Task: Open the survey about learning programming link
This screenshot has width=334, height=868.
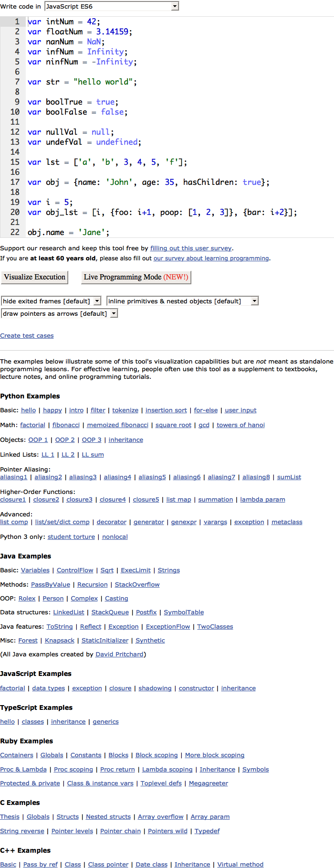Action: pos(211,258)
